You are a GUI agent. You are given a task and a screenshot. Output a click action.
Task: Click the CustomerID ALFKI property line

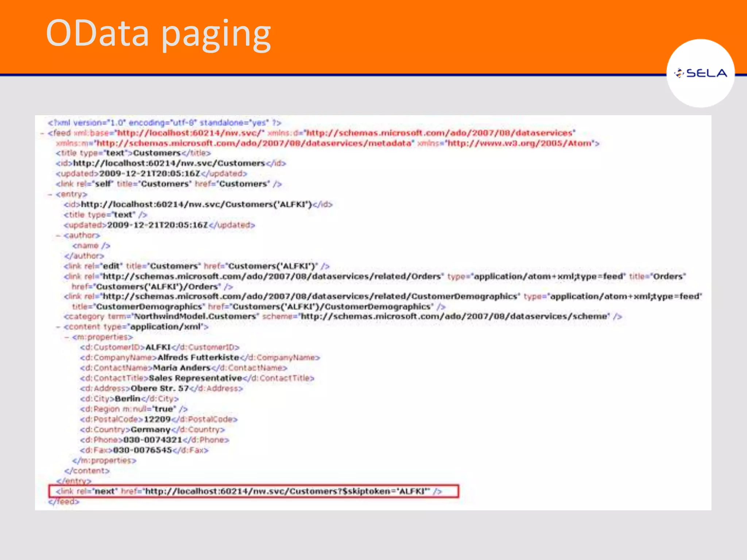click(160, 347)
